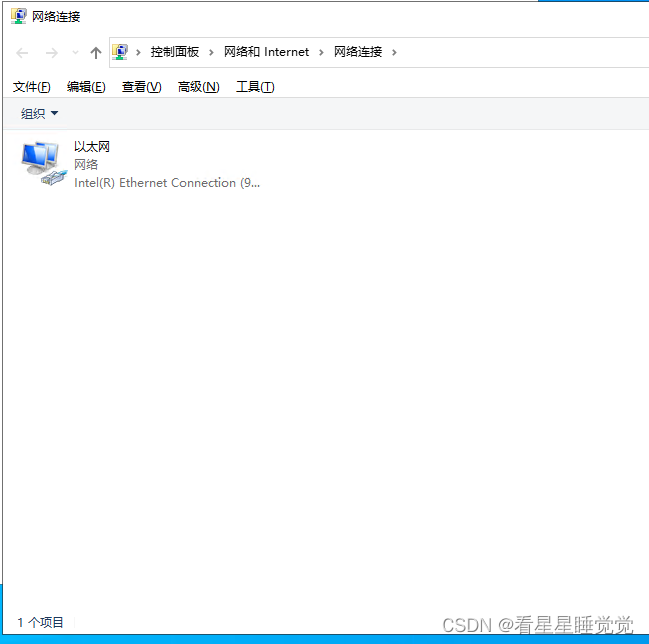
Task: Open the 工具(T) menu
Action: click(x=255, y=87)
